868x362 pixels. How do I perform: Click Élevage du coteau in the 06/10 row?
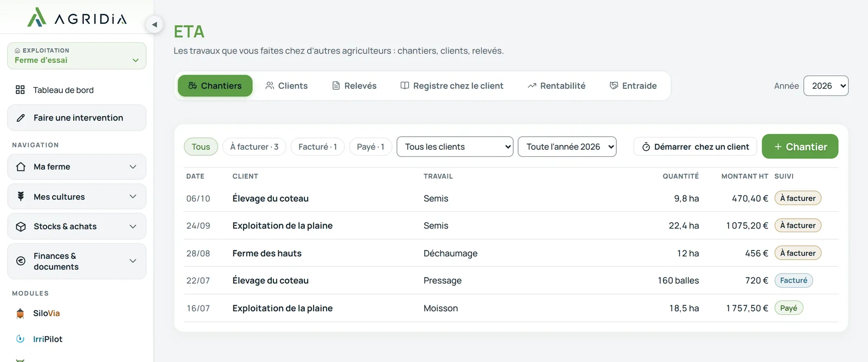tap(270, 198)
